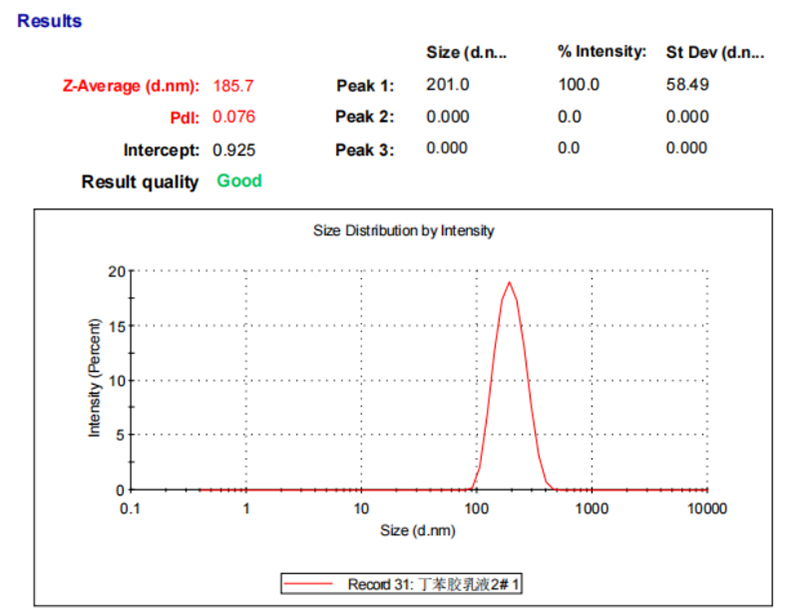Screen dimensions: 800x614
Task: Click the green Good result quality text
Action: click(x=239, y=181)
